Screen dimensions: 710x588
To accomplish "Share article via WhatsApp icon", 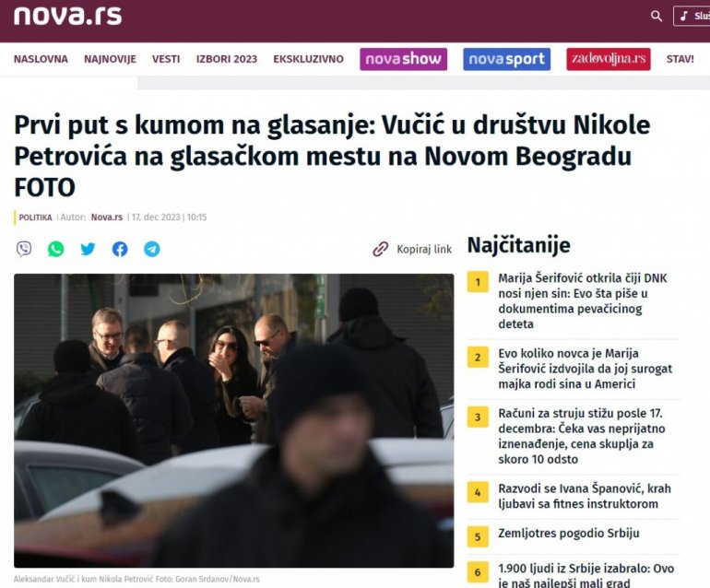I will tap(55, 249).
